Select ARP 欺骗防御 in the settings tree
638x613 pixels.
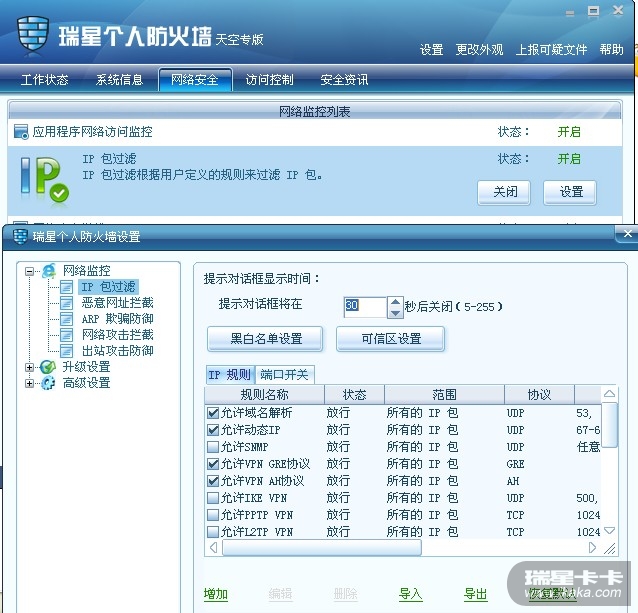pos(117,318)
